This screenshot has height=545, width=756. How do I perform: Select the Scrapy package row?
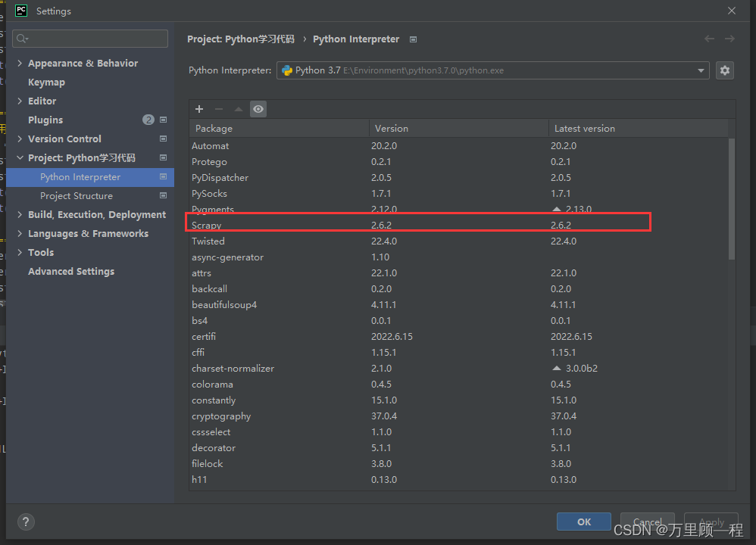point(458,225)
